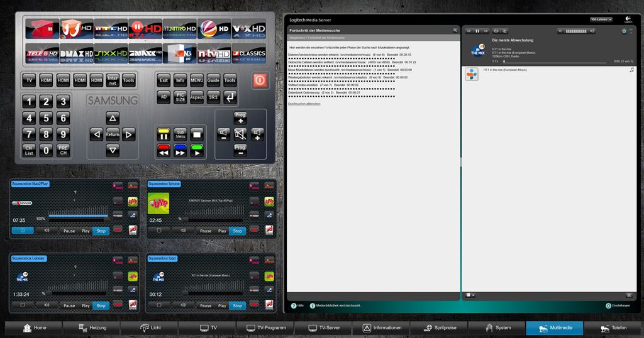Open the Spritpreise tab
Viewport: 644px width, 338px height.
pyautogui.click(x=439, y=328)
